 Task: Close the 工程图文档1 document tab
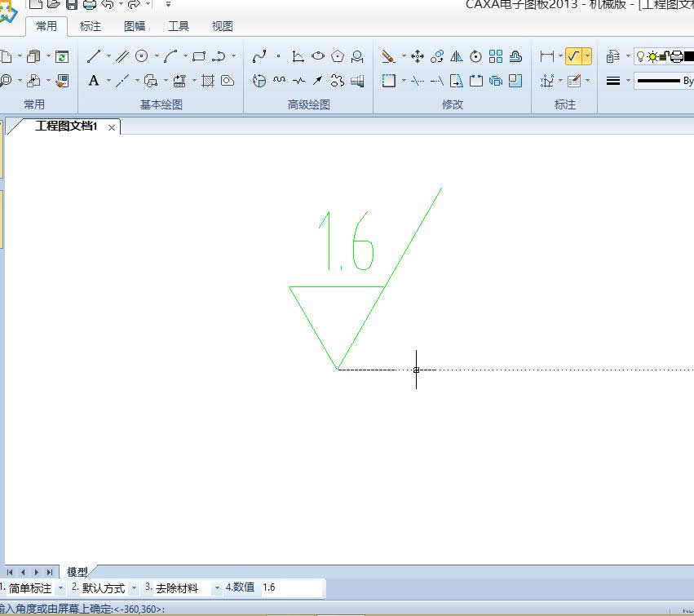[x=112, y=127]
